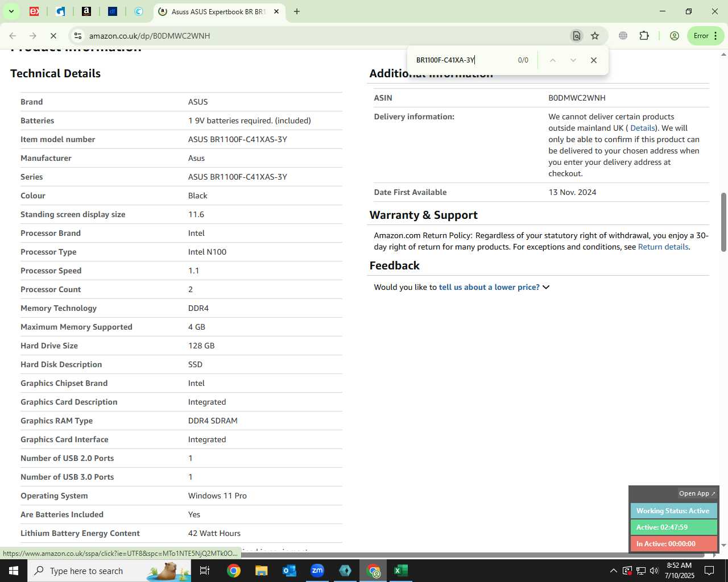
Task: Go to previous find result
Action: point(552,60)
